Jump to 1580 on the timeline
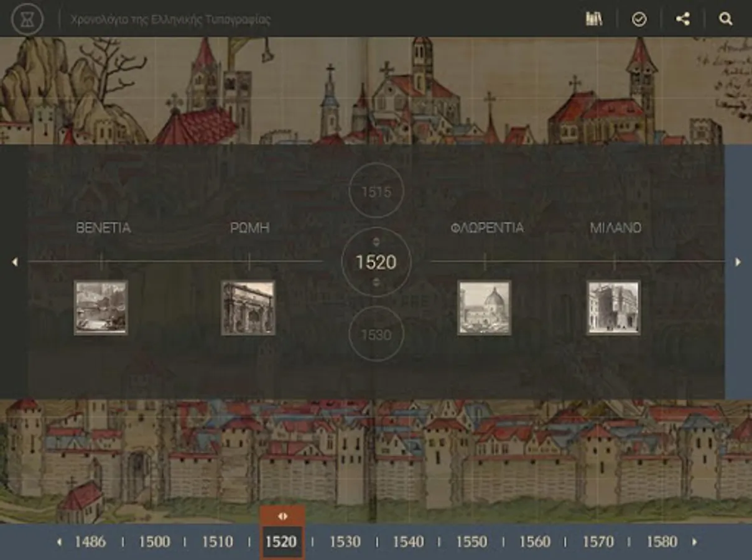Image resolution: width=752 pixels, height=560 pixels. click(661, 541)
